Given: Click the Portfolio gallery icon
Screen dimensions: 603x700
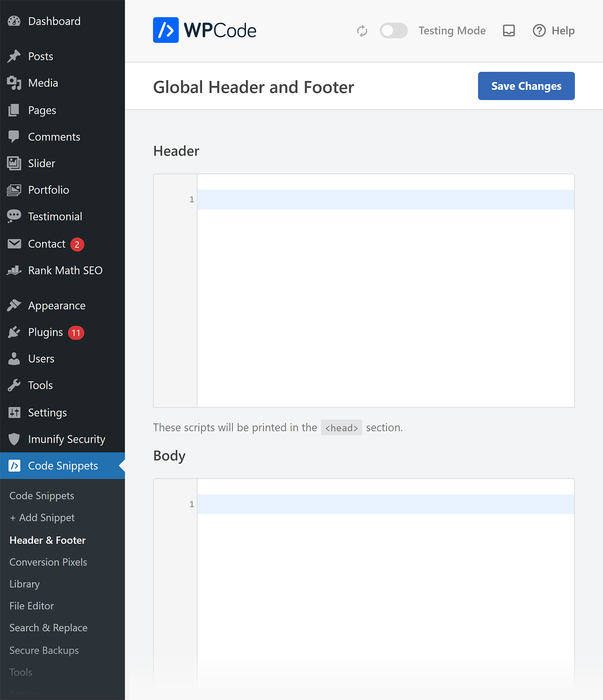Looking at the screenshot, I should (x=14, y=190).
